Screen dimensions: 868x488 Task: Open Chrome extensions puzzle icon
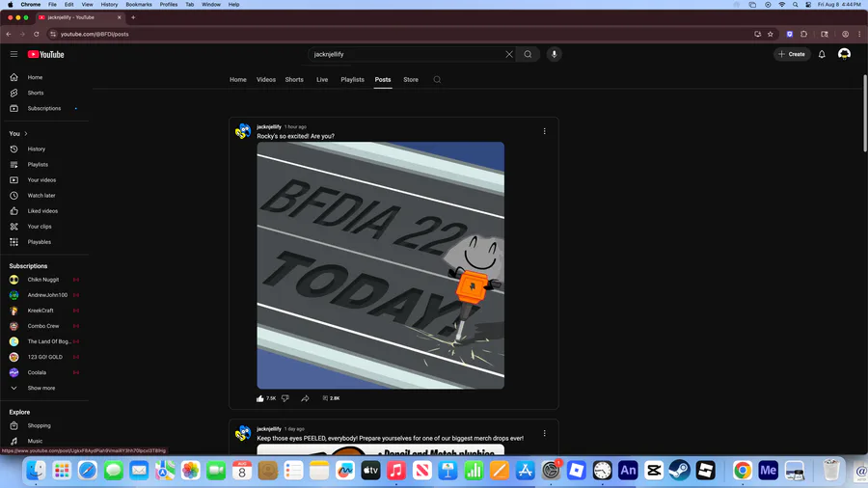tap(803, 35)
